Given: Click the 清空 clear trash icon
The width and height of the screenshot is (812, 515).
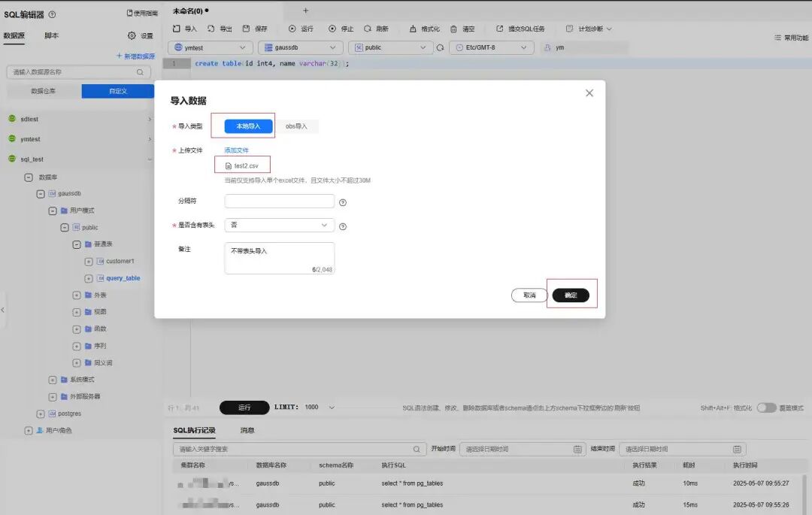Looking at the screenshot, I should pyautogui.click(x=453, y=29).
